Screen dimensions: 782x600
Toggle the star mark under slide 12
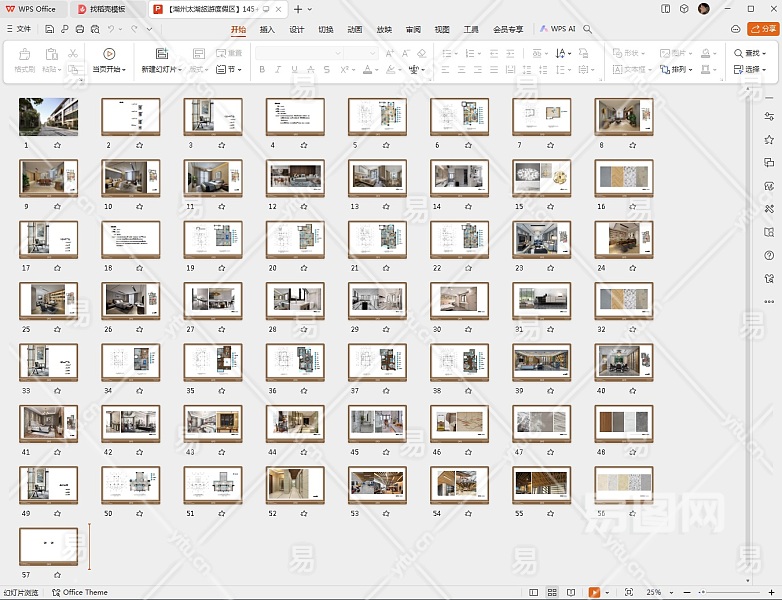coord(304,207)
